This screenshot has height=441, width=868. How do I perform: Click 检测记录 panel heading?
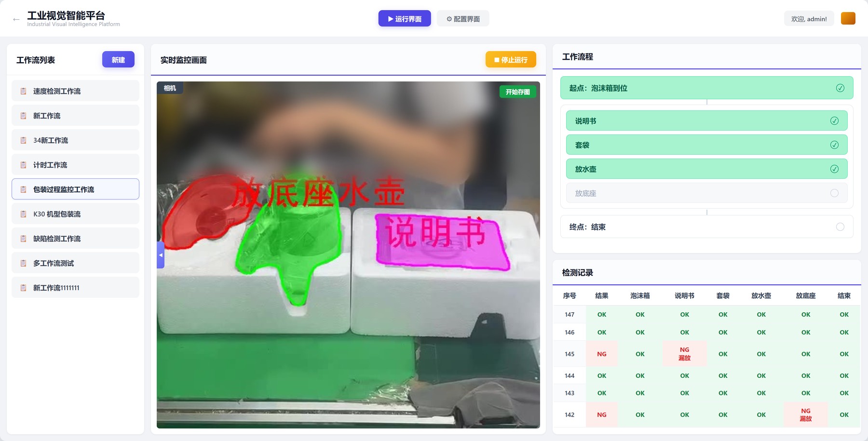(x=577, y=272)
